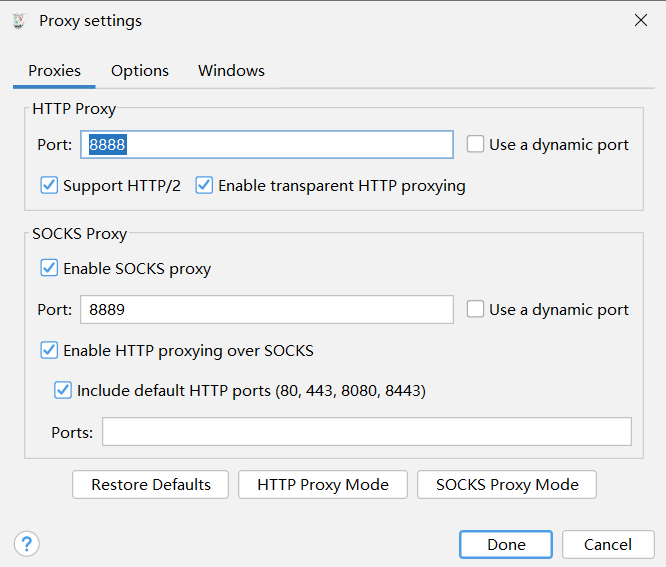666x567 pixels.
Task: Toggle Enable SOCKS proxy checkbox
Action: [49, 269]
